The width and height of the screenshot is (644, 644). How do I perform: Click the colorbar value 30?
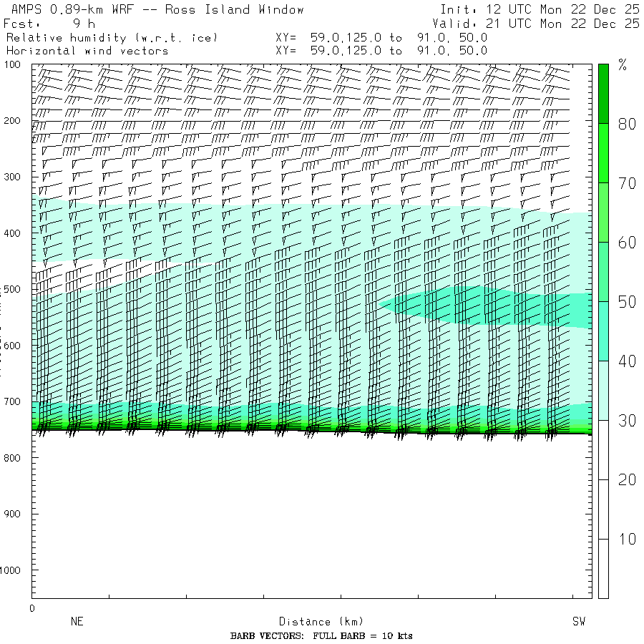tap(627, 421)
